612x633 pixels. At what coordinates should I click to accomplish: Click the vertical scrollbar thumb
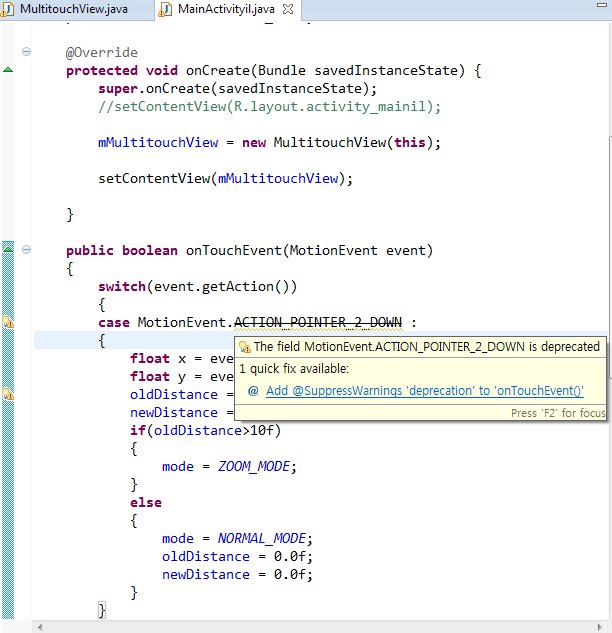click(x=610, y=258)
